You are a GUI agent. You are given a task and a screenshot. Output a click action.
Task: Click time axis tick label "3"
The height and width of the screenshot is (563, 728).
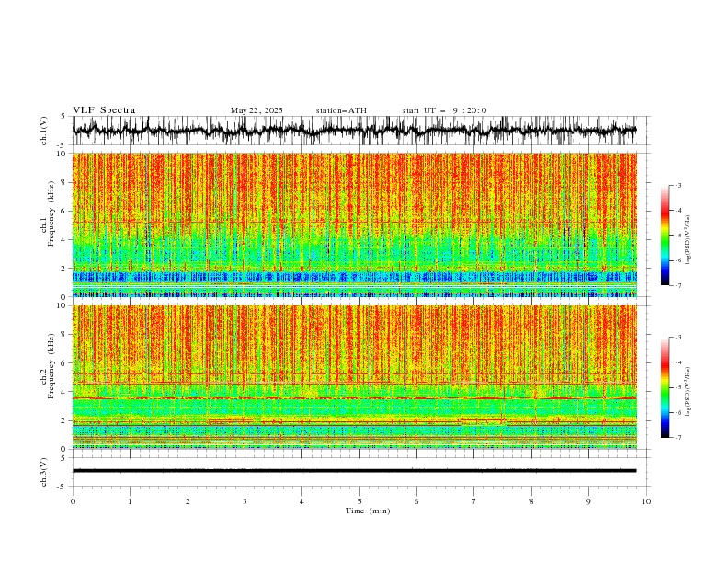245,501
